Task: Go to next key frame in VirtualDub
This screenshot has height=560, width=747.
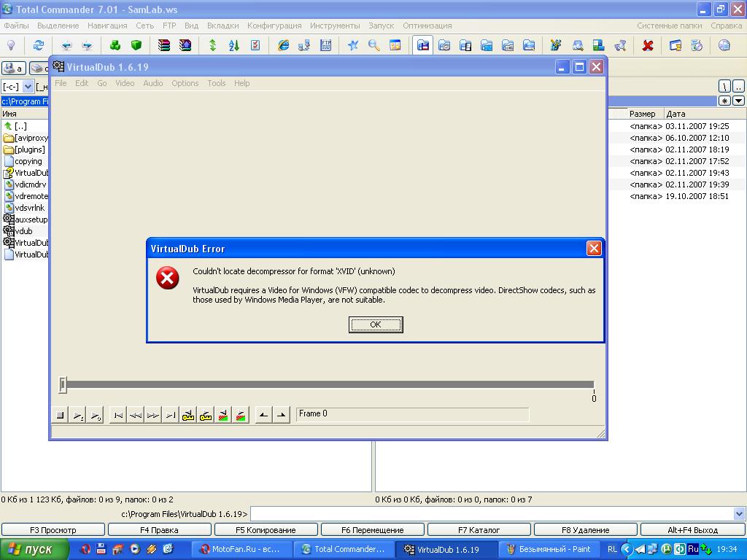Action: pyautogui.click(x=206, y=415)
